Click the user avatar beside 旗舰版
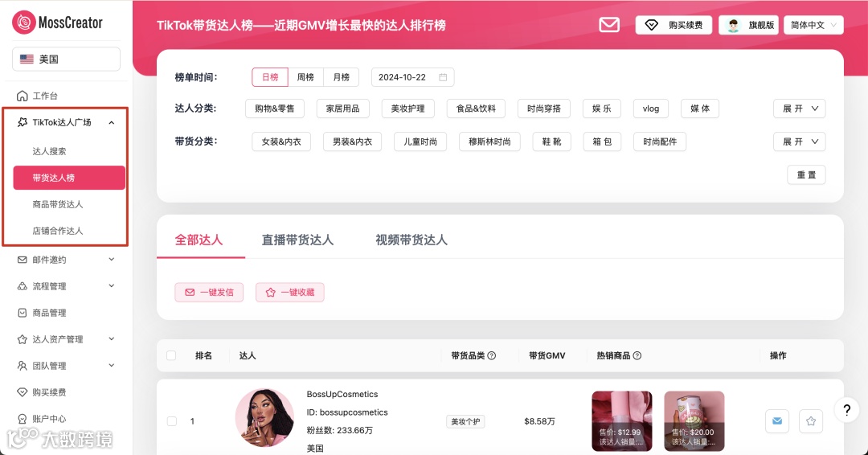 coord(734,26)
